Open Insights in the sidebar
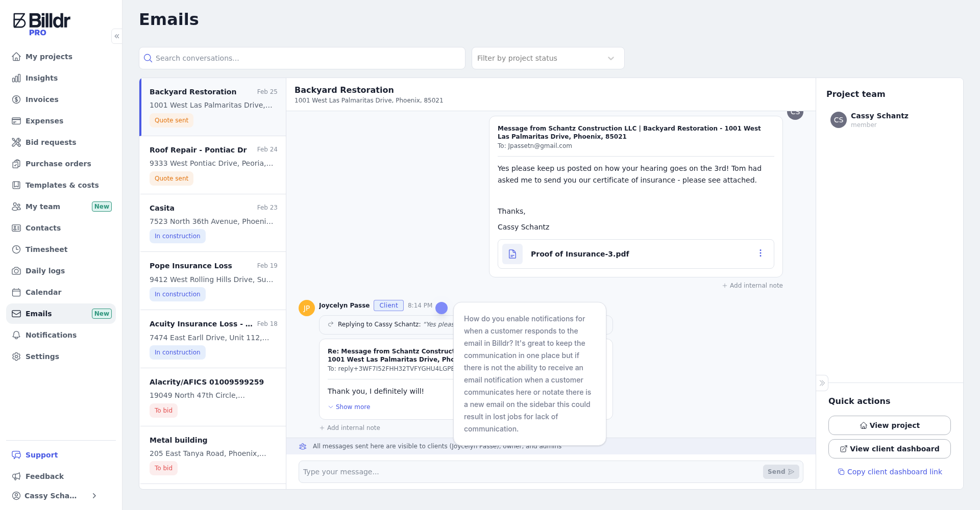 pos(41,78)
